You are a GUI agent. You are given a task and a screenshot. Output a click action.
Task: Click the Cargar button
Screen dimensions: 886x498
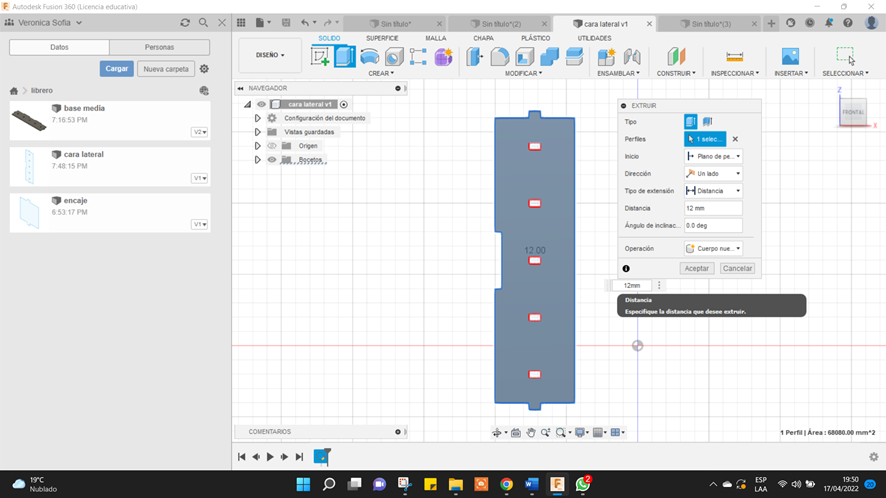tap(116, 69)
